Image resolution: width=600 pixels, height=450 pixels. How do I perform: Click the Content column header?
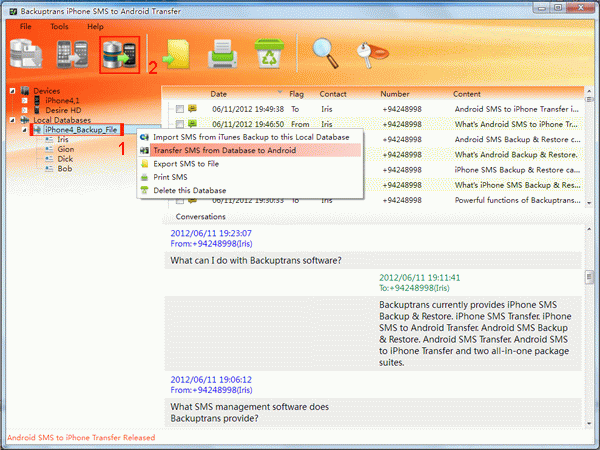pos(466,94)
